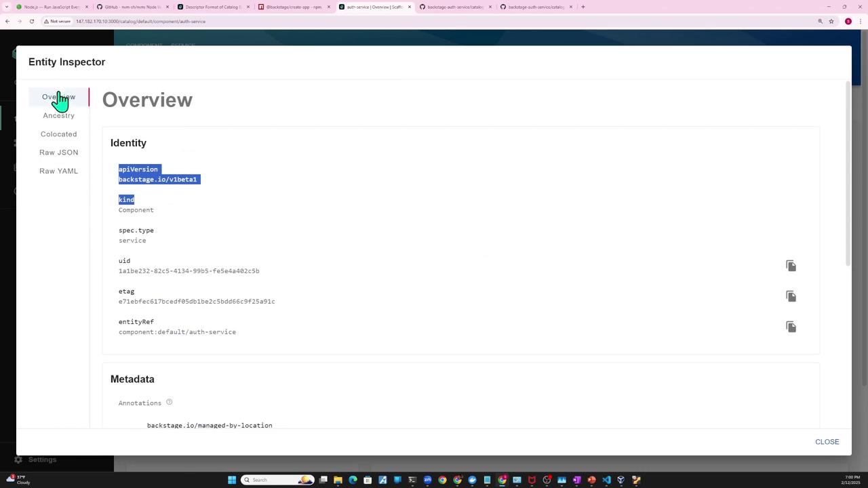868x488 pixels.
Task: Open Zoom from the taskbar
Action: (427, 480)
